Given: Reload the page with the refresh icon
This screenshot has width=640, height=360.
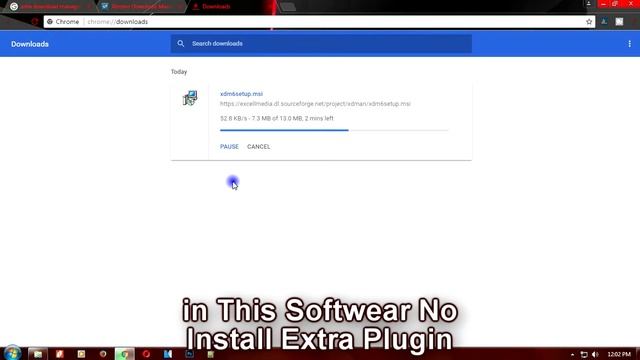Looking at the screenshot, I should click(x=35, y=22).
